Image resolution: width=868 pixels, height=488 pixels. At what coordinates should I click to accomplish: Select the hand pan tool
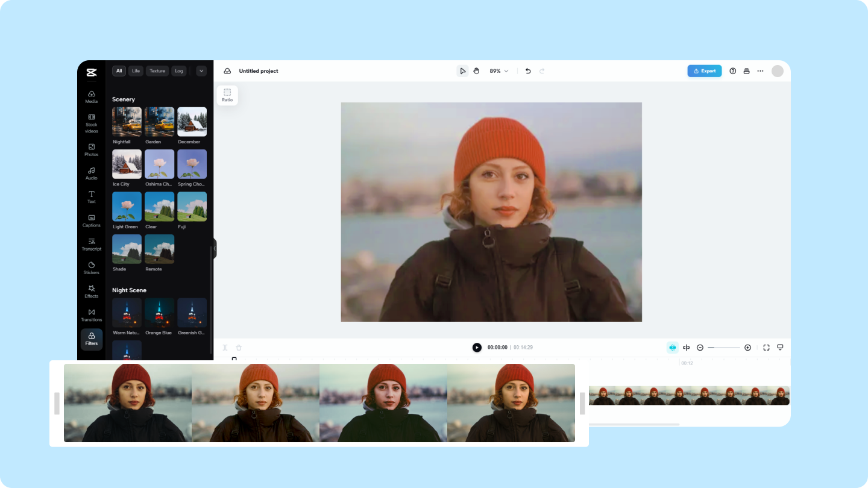pyautogui.click(x=476, y=71)
